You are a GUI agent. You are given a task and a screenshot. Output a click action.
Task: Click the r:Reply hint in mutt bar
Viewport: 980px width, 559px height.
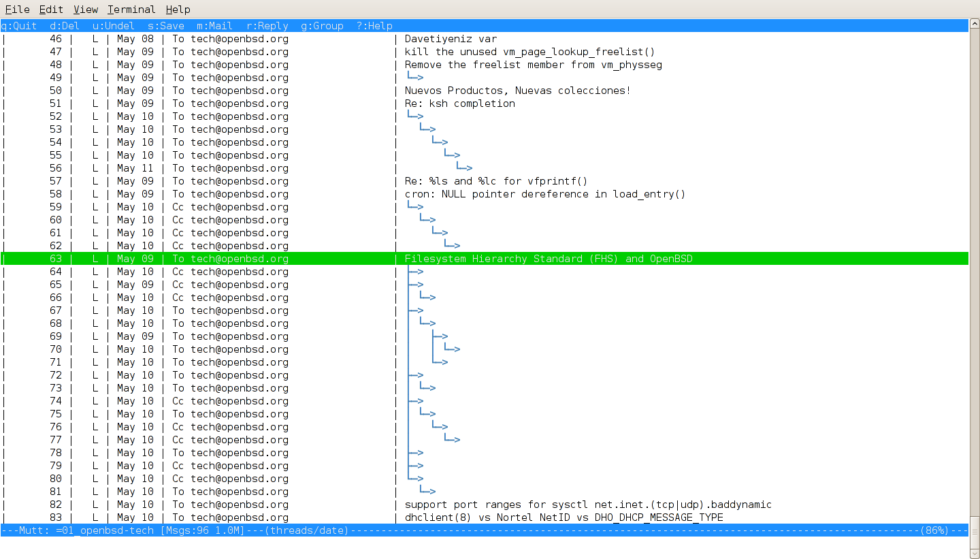pos(267,26)
